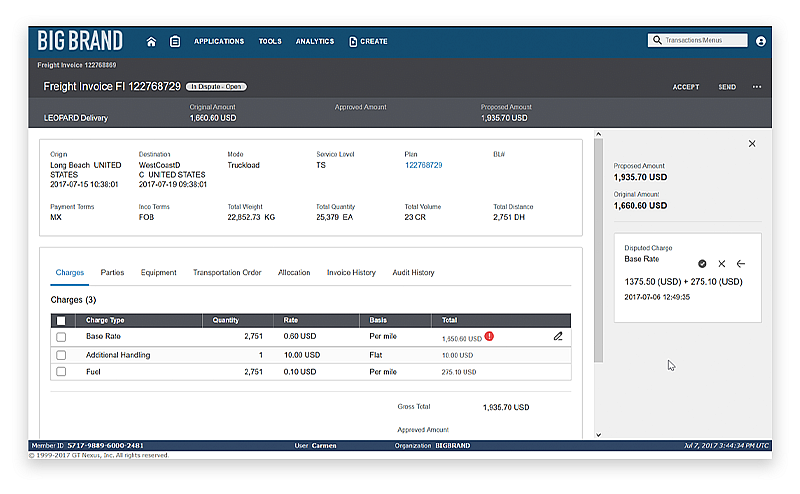Click the Member ID 5717-9849-6000-2481 in the status bar
Screen dimensions: 800x494
[x=87, y=446]
